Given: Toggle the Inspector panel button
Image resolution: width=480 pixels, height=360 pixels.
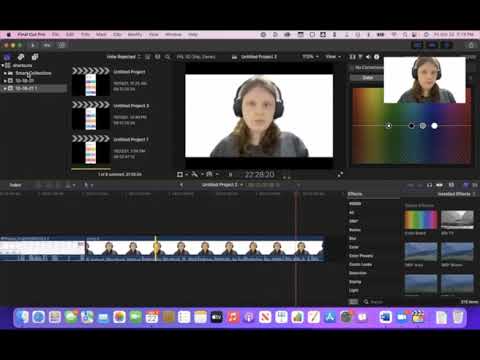Looking at the screenshot, I should [x=447, y=45].
